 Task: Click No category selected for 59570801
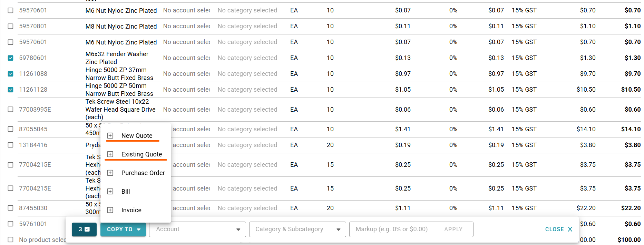(247, 26)
